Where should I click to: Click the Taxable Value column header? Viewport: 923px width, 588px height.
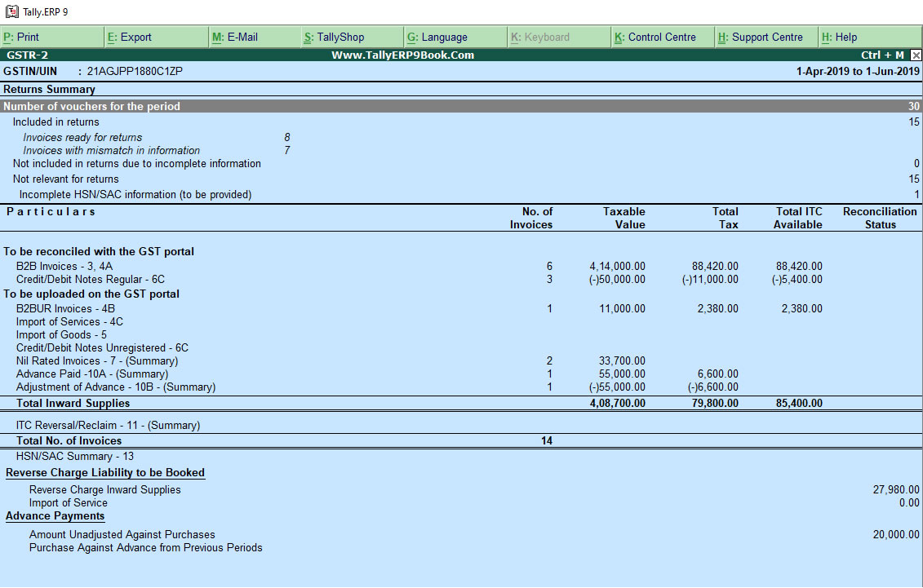624,218
